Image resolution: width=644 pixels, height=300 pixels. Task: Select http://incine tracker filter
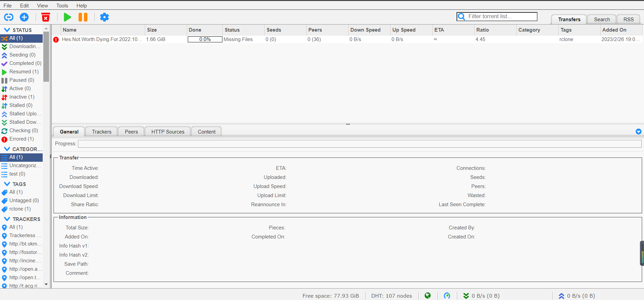coord(22,261)
